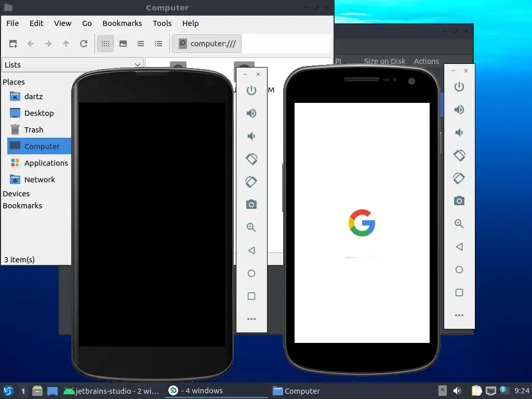Click the '3 item(s)' status bar text
This screenshot has height=399, width=532.
[x=19, y=260]
